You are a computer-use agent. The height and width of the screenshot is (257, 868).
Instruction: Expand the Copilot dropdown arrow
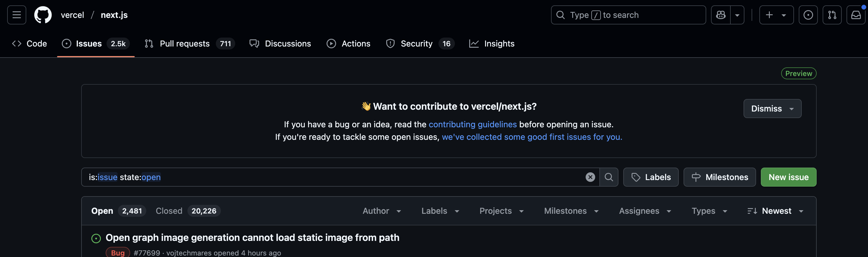(x=737, y=15)
